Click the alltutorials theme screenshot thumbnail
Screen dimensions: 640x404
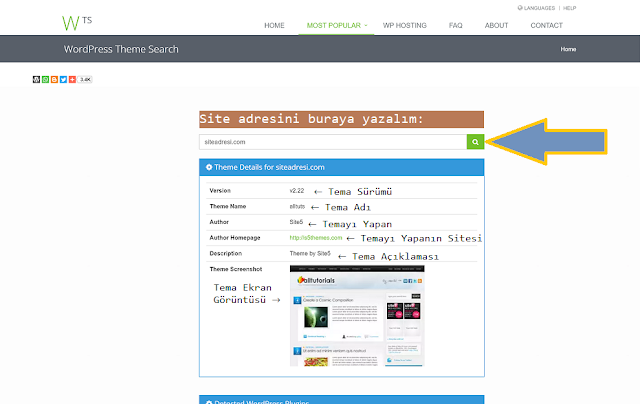tap(357, 315)
